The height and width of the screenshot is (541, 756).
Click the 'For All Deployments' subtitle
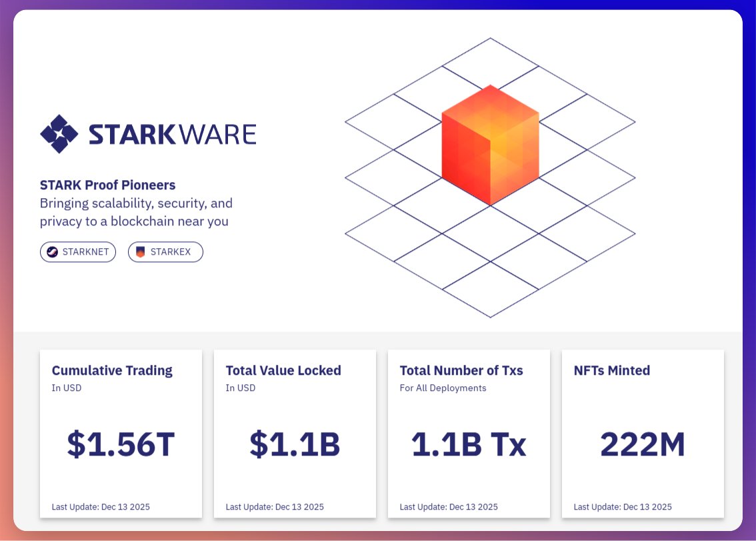click(443, 388)
